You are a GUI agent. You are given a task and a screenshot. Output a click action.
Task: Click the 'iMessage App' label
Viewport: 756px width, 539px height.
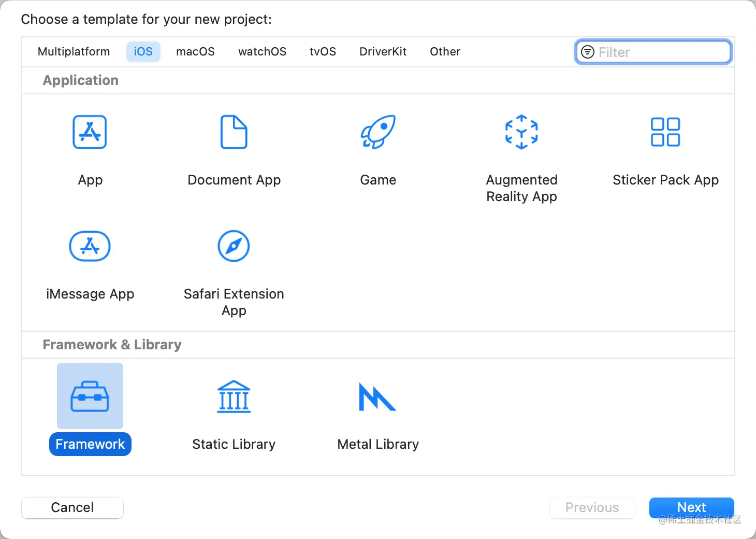(90, 294)
